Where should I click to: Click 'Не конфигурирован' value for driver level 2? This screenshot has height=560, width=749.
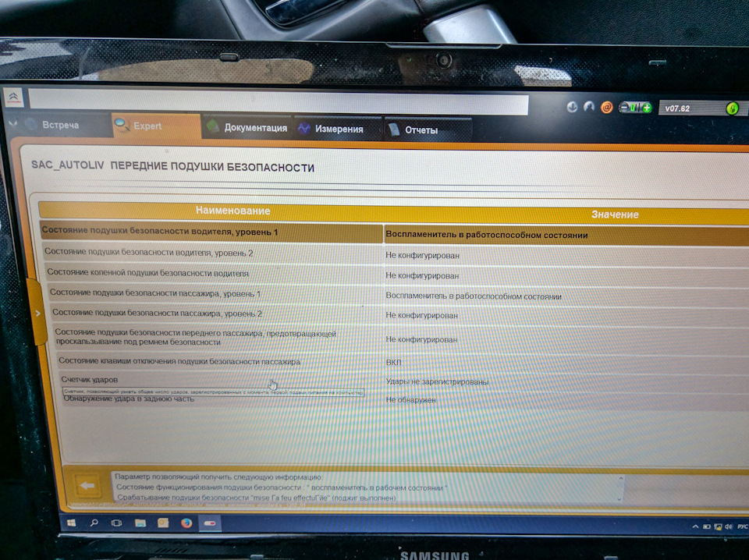pyautogui.click(x=422, y=255)
